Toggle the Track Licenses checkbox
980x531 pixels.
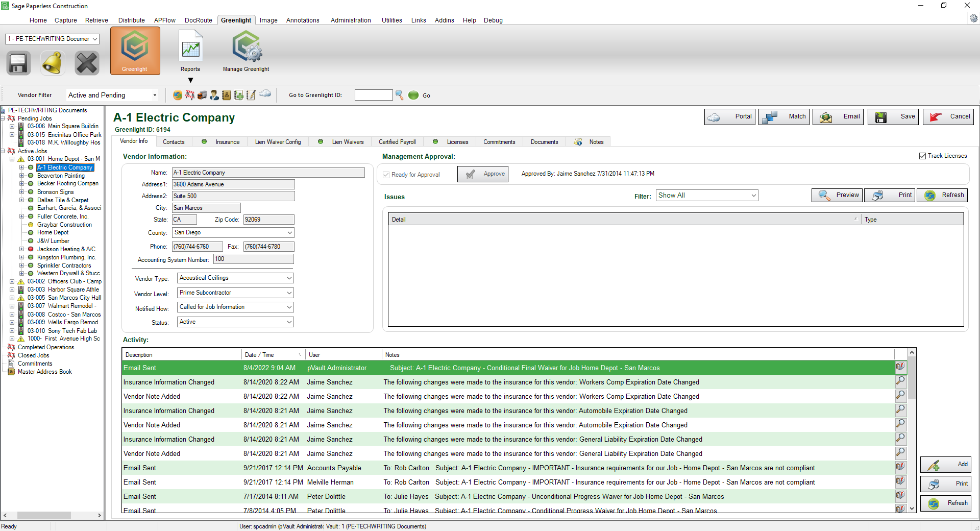point(922,156)
